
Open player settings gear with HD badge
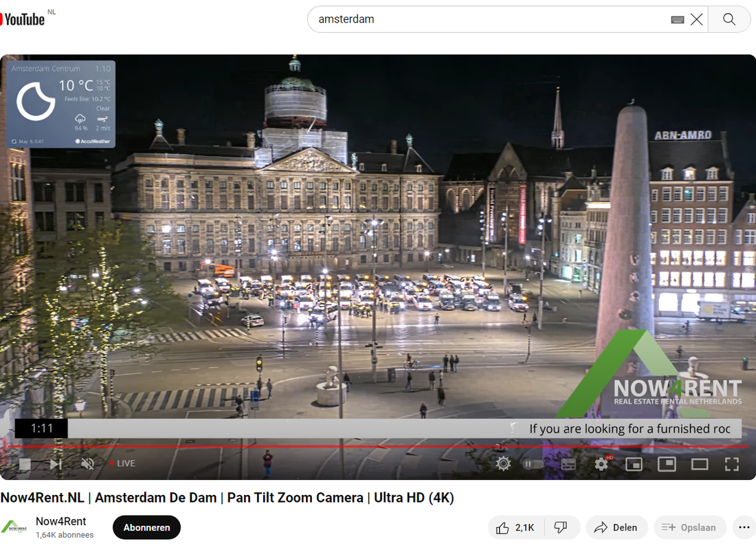(x=602, y=464)
